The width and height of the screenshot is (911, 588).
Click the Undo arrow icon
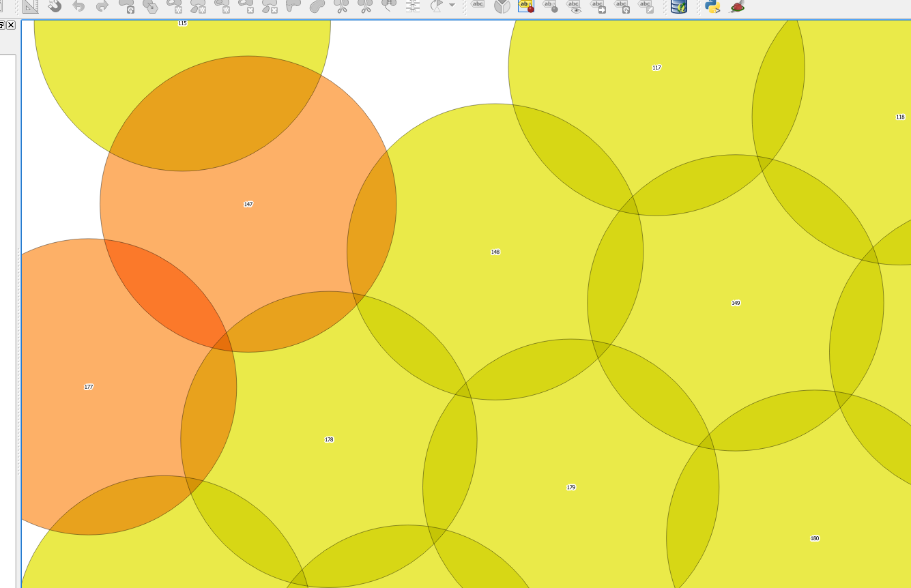coord(78,6)
